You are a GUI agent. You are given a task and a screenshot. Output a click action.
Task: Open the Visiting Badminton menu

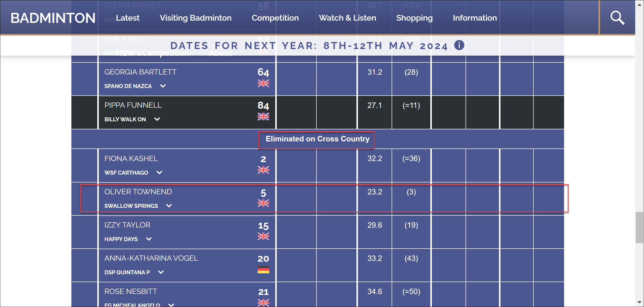[x=196, y=18]
